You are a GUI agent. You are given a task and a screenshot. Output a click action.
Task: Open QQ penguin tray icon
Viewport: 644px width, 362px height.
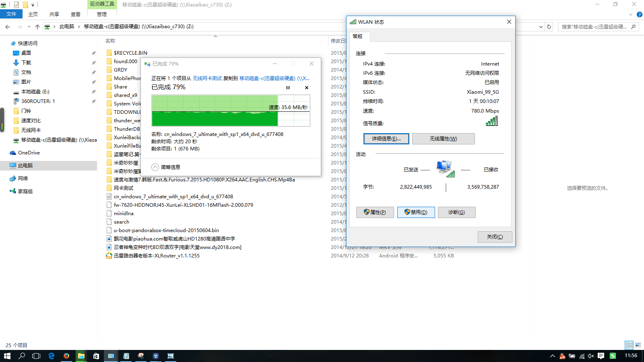click(x=562, y=356)
